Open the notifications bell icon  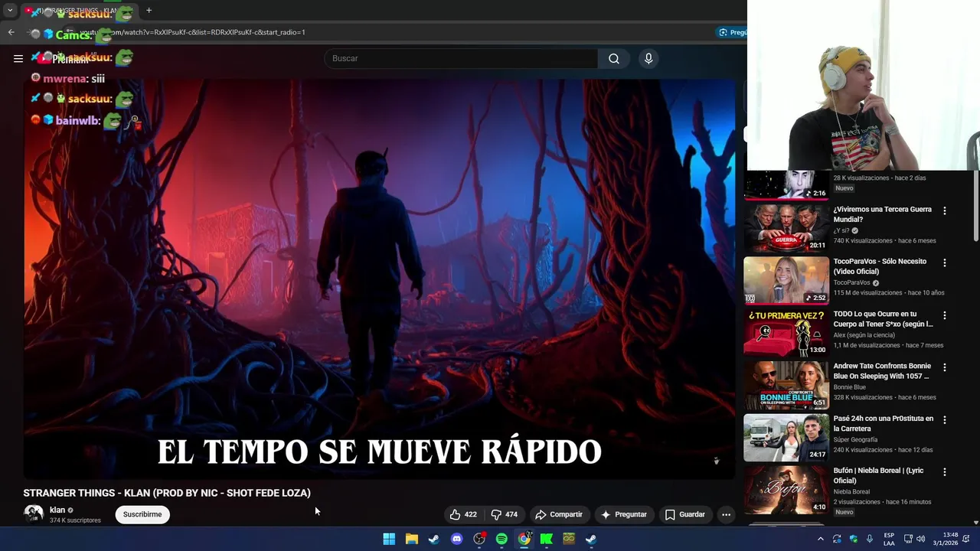pos(968,539)
